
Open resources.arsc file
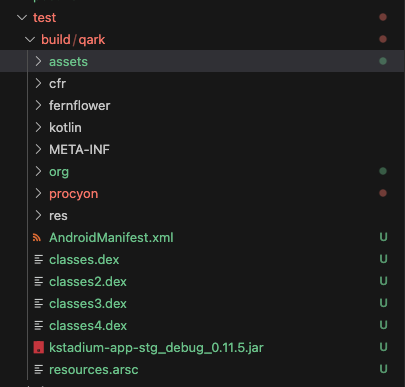(x=94, y=370)
